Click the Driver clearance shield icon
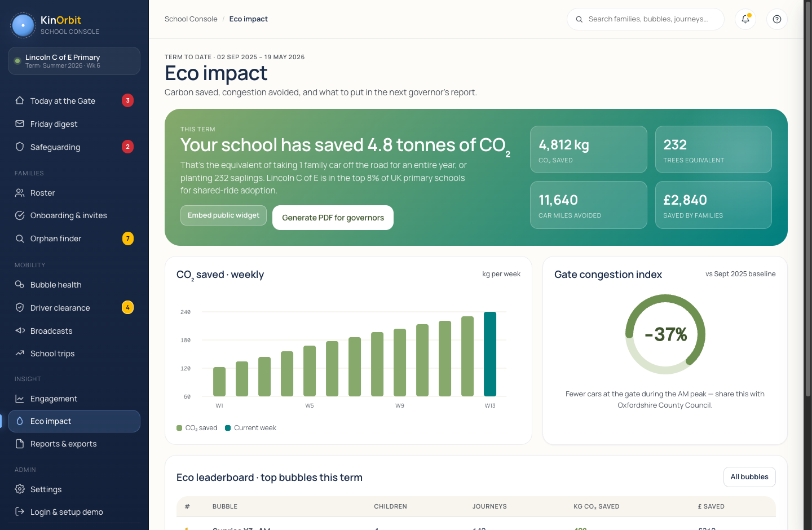 click(x=20, y=307)
